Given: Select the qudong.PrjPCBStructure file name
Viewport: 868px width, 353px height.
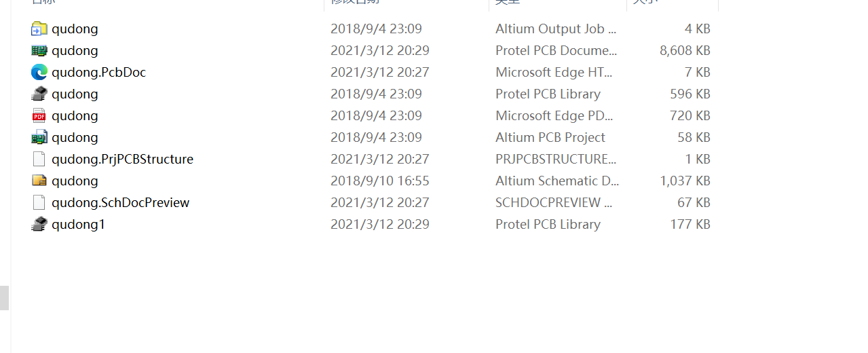Looking at the screenshot, I should [122, 159].
